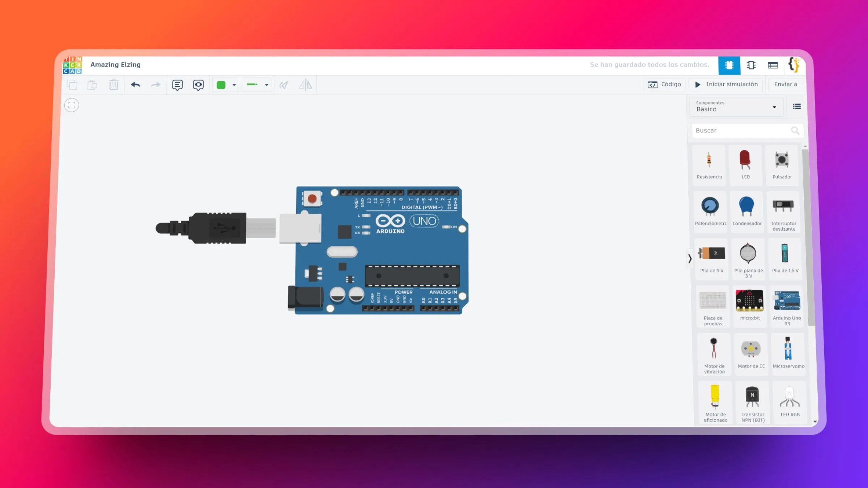Select the LED component

pyautogui.click(x=746, y=166)
